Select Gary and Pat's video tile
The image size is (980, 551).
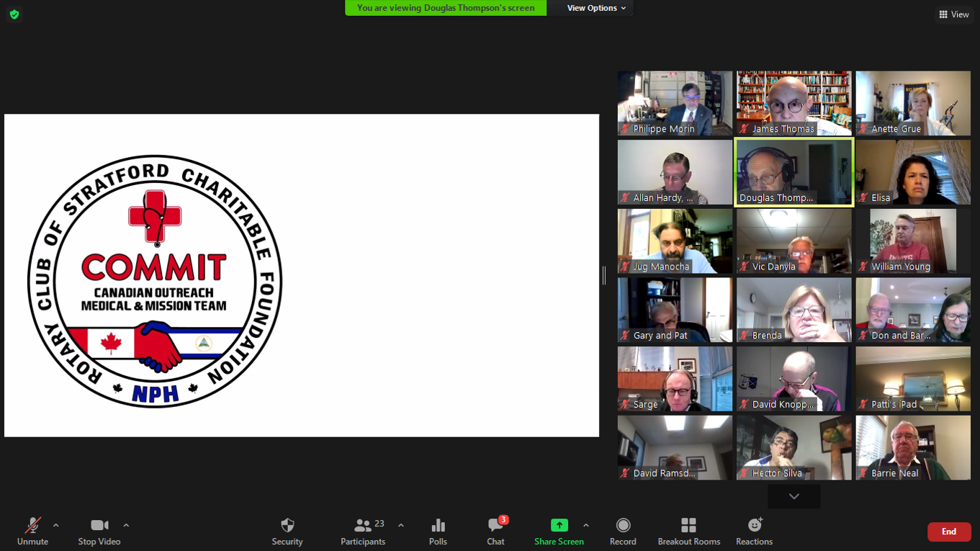[x=675, y=310]
